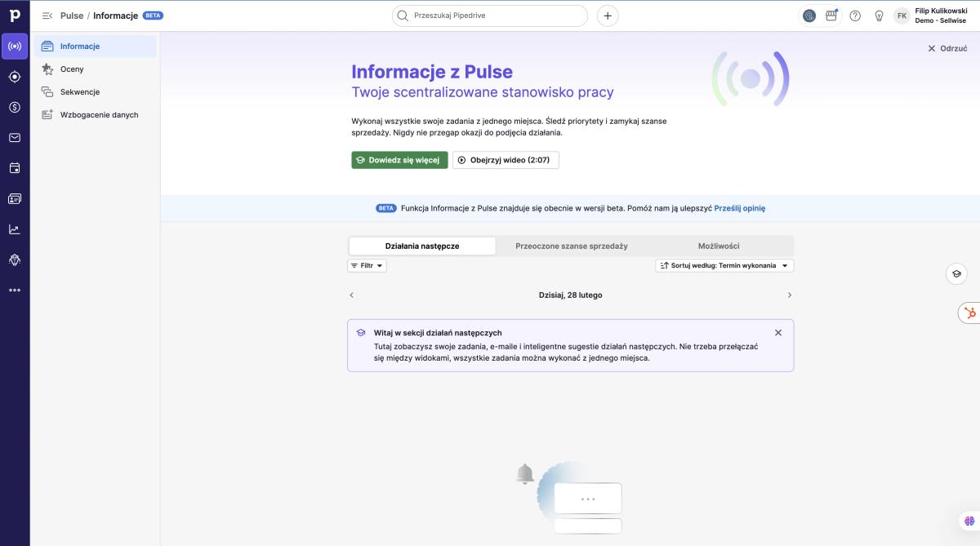Screen dimensions: 980x546
Task: Open Contacts card icon in left rail
Action: 15,198
